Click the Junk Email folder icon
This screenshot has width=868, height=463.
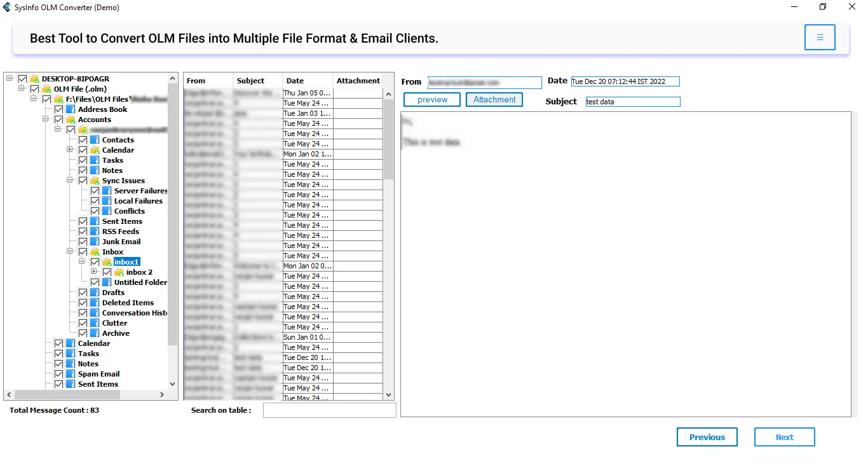95,242
